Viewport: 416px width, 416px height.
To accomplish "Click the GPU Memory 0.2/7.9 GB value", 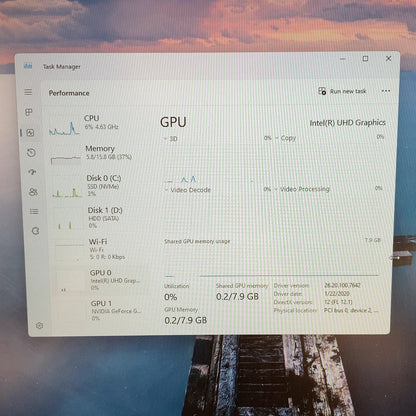I will (x=186, y=320).
